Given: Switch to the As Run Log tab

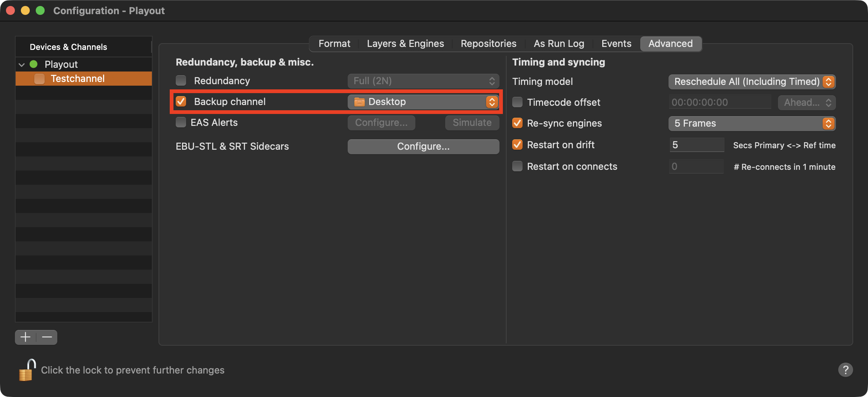Looking at the screenshot, I should point(559,44).
